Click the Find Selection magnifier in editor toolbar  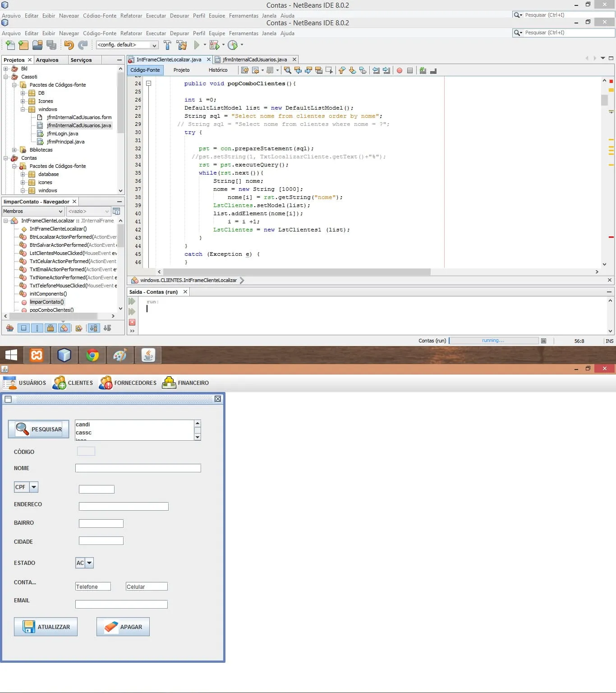(287, 70)
